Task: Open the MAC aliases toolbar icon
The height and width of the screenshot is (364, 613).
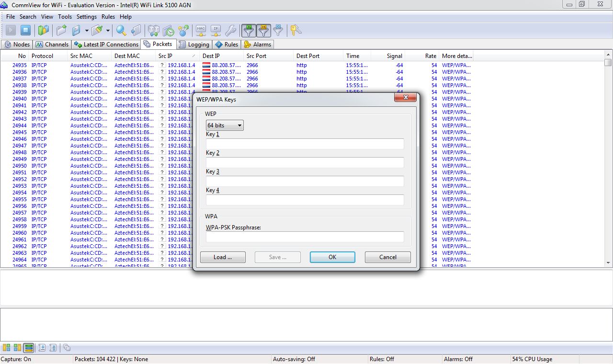Action: pos(201,31)
